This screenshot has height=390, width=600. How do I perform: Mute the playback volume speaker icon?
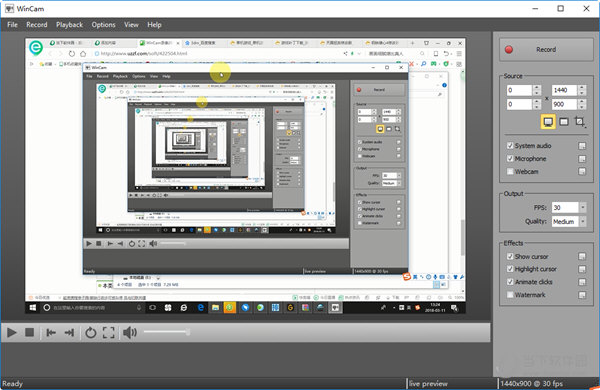coord(130,333)
